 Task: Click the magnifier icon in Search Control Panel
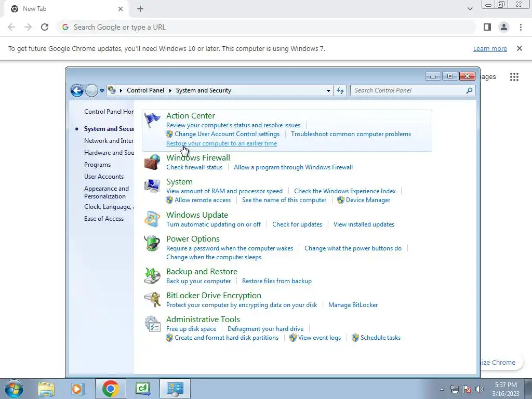point(469,90)
